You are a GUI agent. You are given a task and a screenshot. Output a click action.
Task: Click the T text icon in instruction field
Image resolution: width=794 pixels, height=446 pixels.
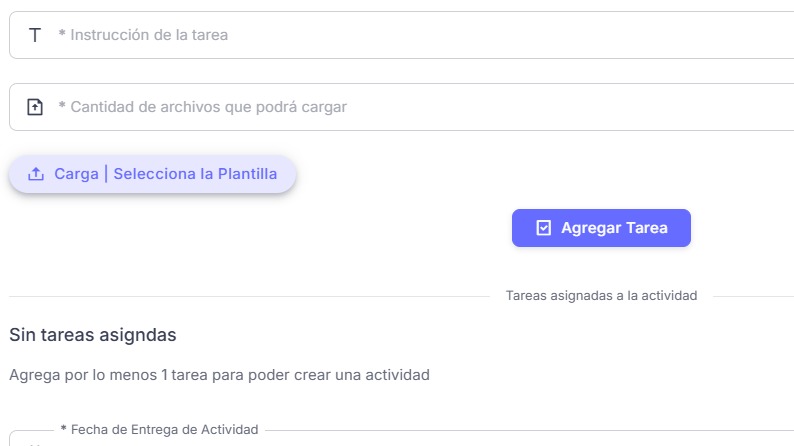tap(35, 35)
